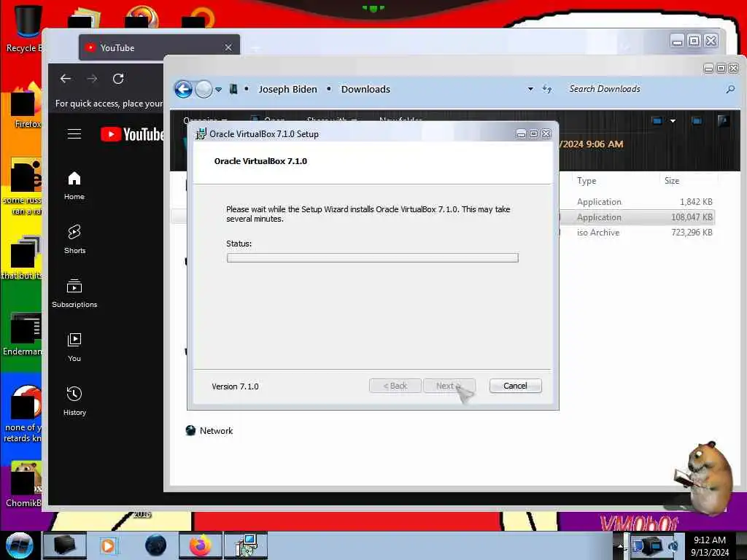Select Downloads in the address path

coord(365,89)
